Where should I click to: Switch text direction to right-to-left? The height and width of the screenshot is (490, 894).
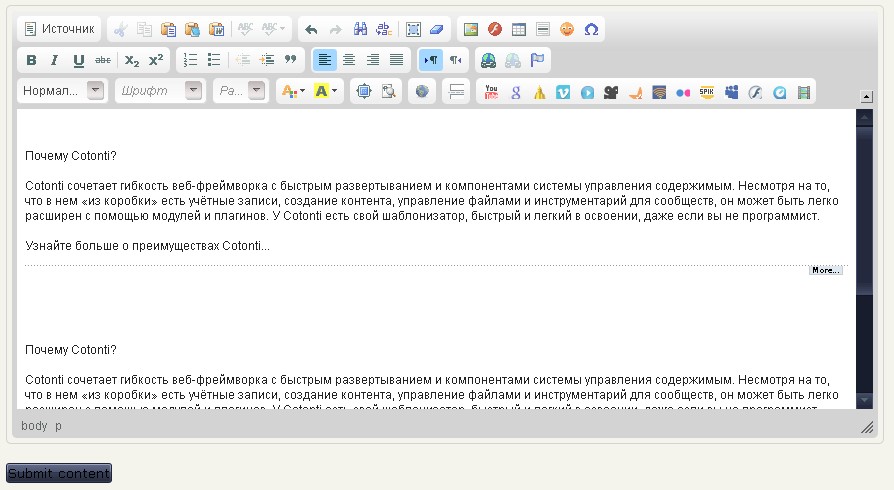455,60
